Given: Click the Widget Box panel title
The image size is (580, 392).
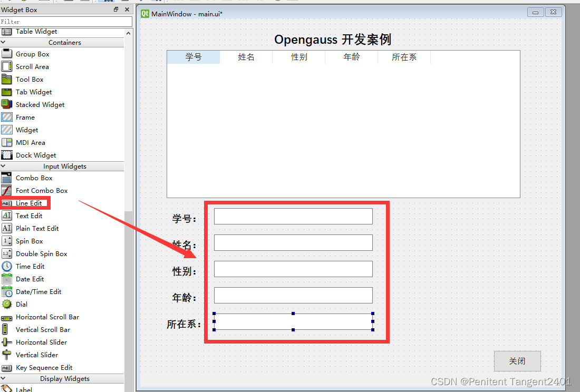Looking at the screenshot, I should [19, 9].
